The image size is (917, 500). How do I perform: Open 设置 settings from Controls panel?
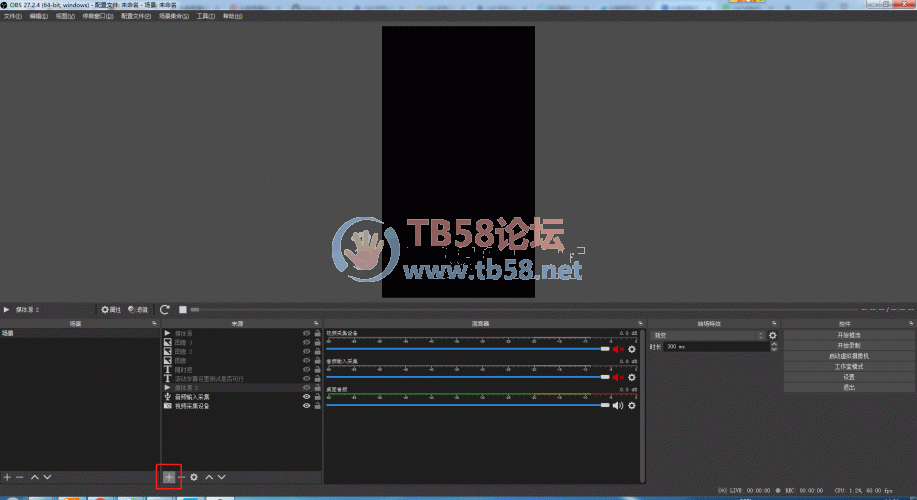(x=849, y=377)
